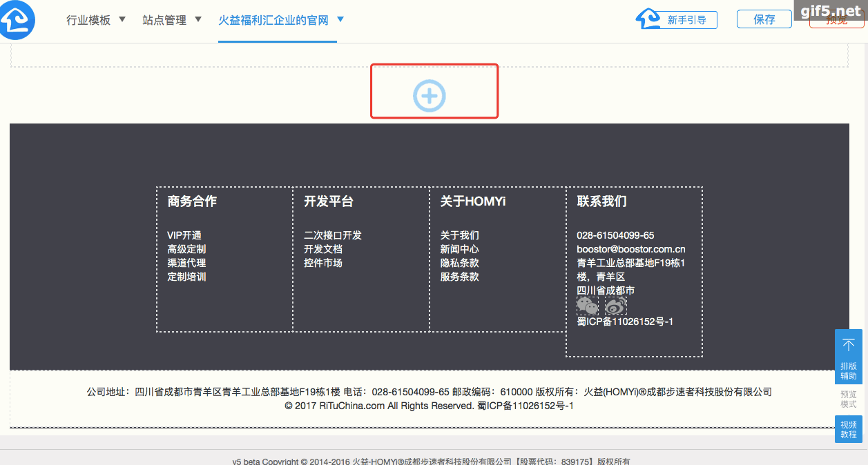The width and height of the screenshot is (868, 465).
Task: Click the 控件市场 link
Action: coord(323,263)
